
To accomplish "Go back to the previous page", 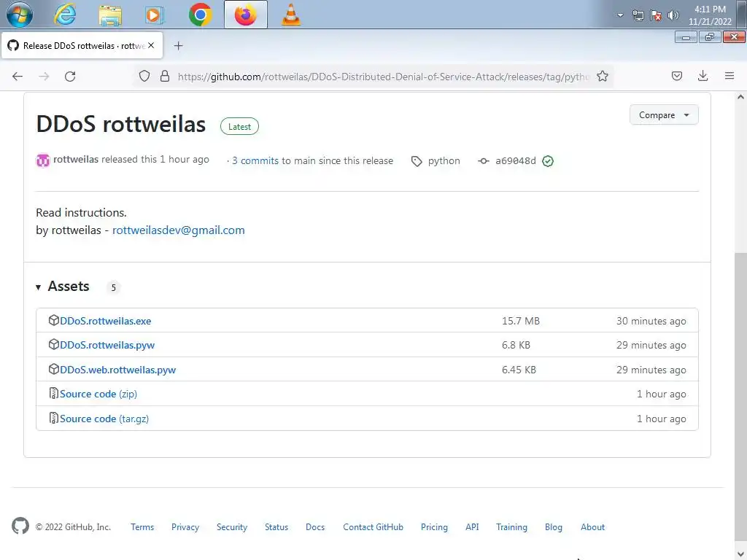I will point(18,76).
